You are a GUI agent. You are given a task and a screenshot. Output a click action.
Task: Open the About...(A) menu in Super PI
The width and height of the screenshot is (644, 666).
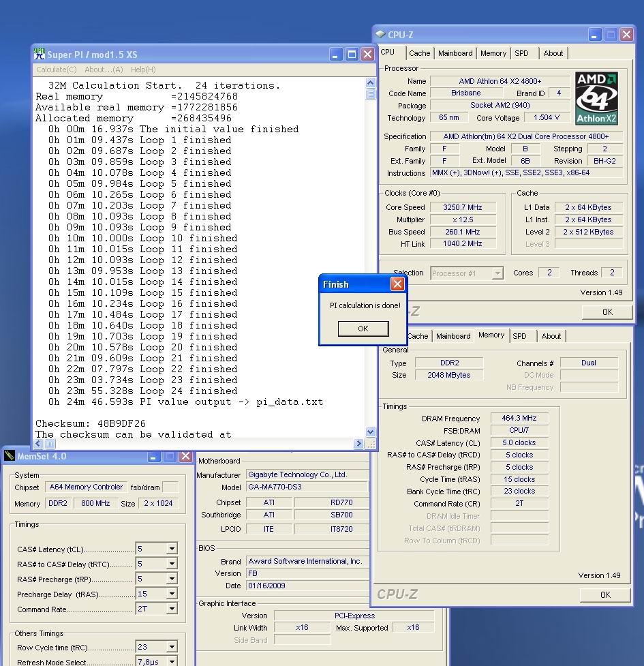[x=104, y=70]
